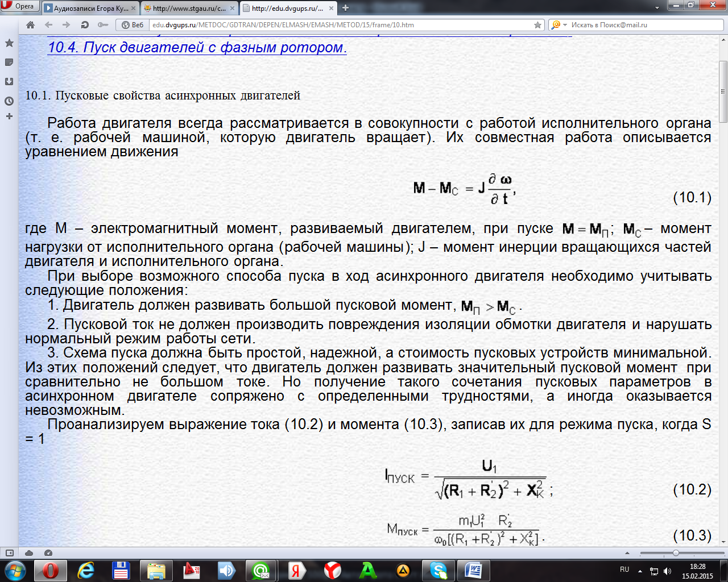Click the equation number (10.1)
728x582 pixels.
tap(692, 197)
